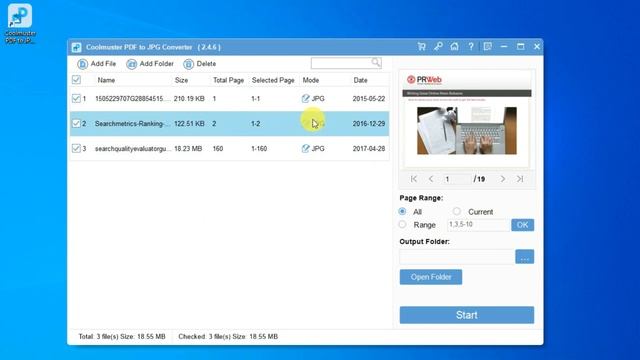Select the Searchmetrics-Ranking file row name
Image resolution: width=640 pixels, height=360 pixels.
click(x=133, y=124)
